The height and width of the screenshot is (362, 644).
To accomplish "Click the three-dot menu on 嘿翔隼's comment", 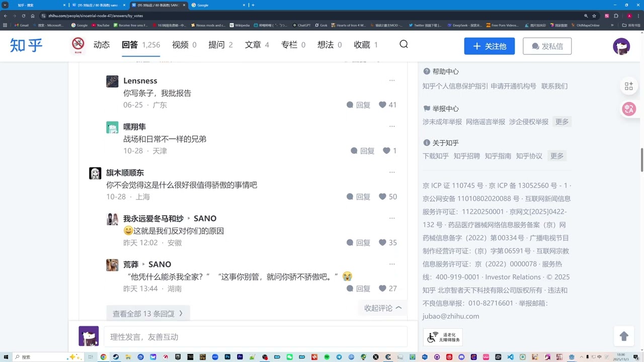I will [x=392, y=126].
